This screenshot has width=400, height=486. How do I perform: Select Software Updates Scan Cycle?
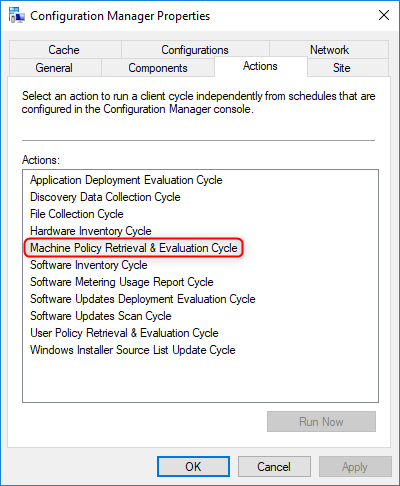pos(101,316)
